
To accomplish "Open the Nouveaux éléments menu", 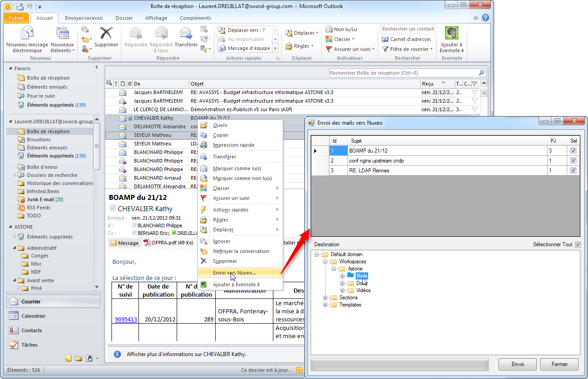I will (62, 40).
